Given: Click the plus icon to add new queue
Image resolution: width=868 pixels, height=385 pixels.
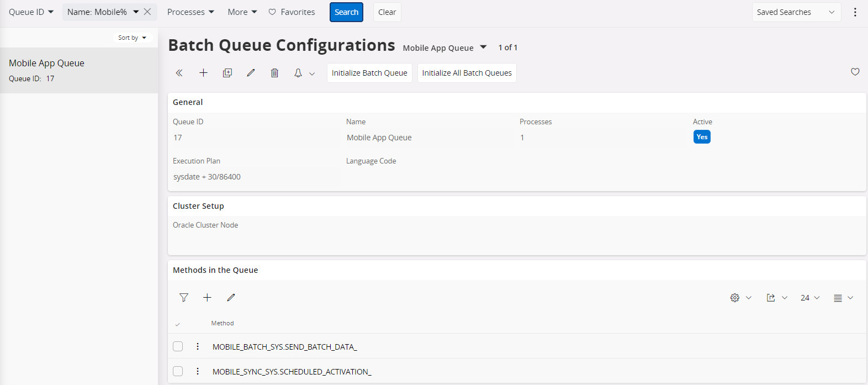Looking at the screenshot, I should [203, 73].
